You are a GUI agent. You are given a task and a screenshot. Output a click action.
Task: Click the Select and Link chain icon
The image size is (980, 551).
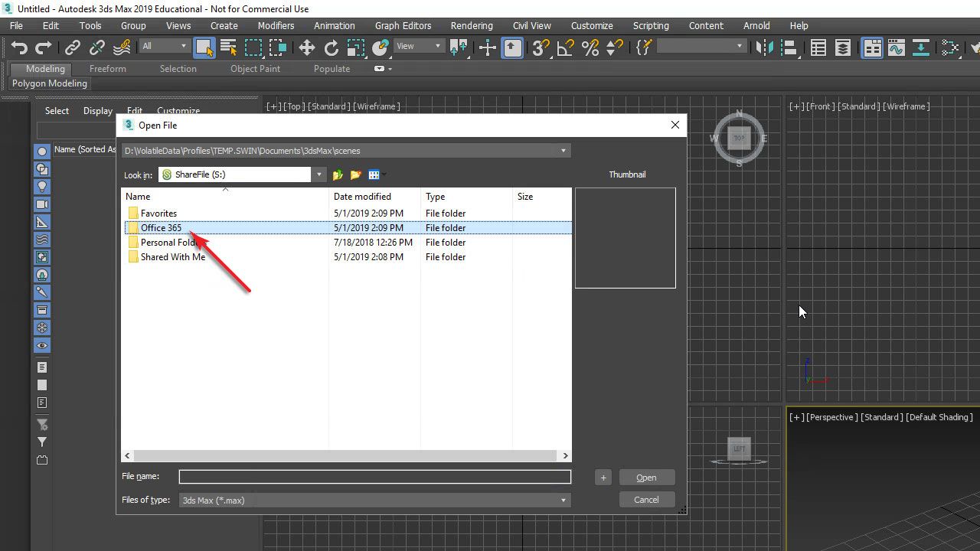pos(73,47)
